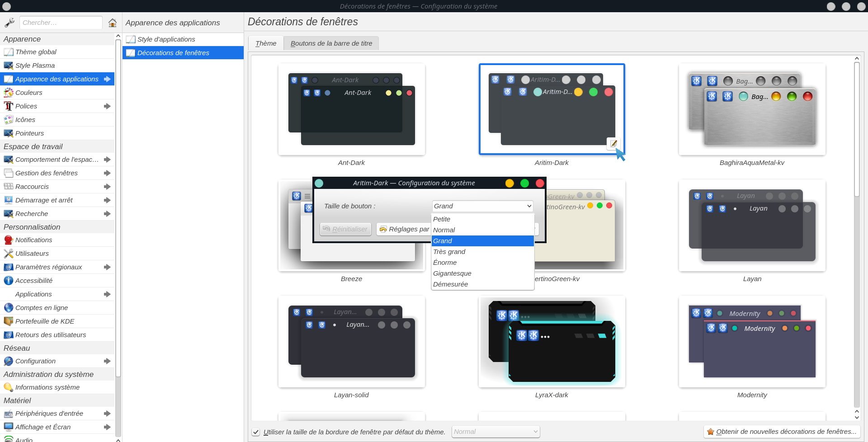The height and width of the screenshot is (442, 868).
Task: Open Portefeuille de KDE
Action: [x=57, y=321]
